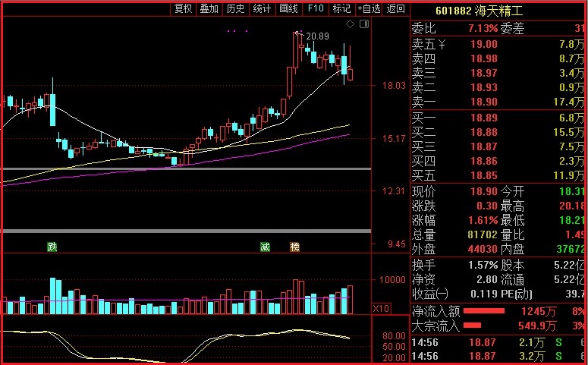Click the diamond marker icon above the chart
The image size is (588, 365).
(350, 24)
